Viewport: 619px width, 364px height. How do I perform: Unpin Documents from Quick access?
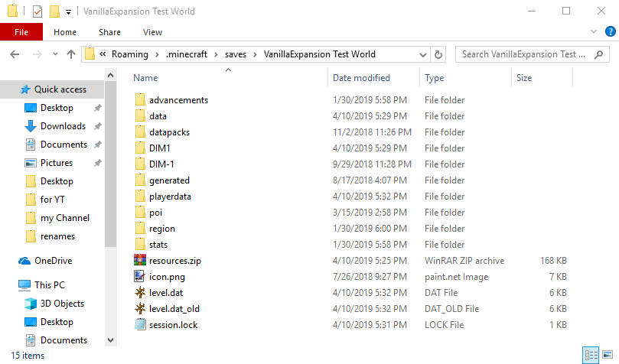click(97, 145)
